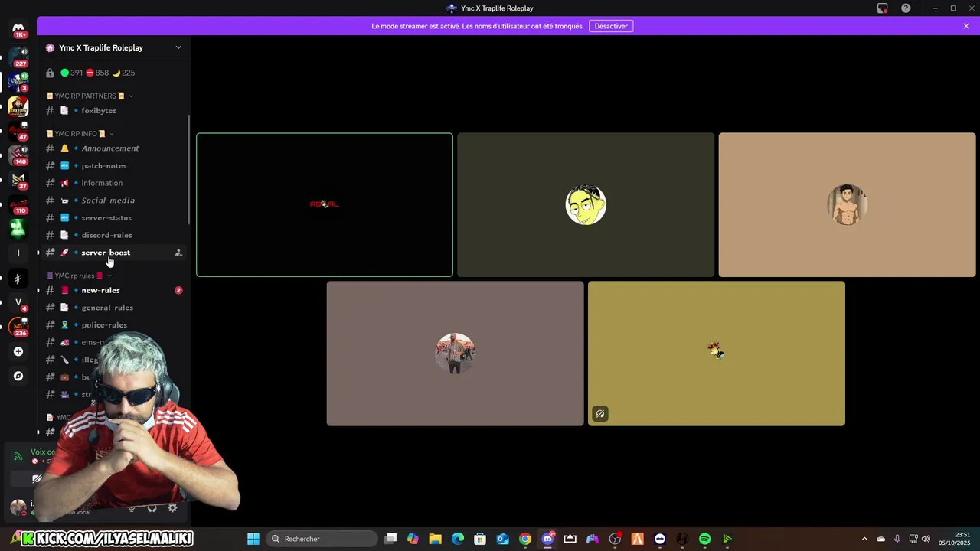Click the online members count 391
980x551 pixels.
click(x=72, y=73)
